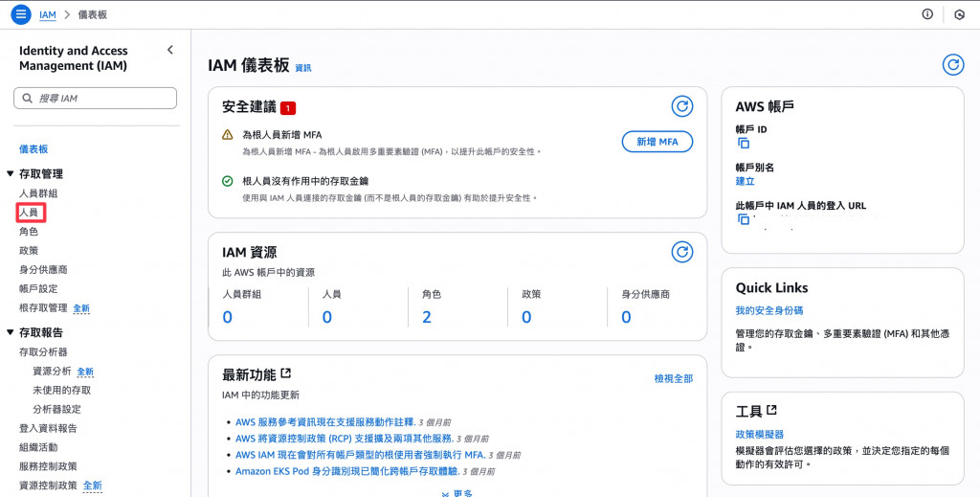This screenshot has width=980, height=497.
Task: Open 根存取管理 in sidebar
Action: pos(43,308)
